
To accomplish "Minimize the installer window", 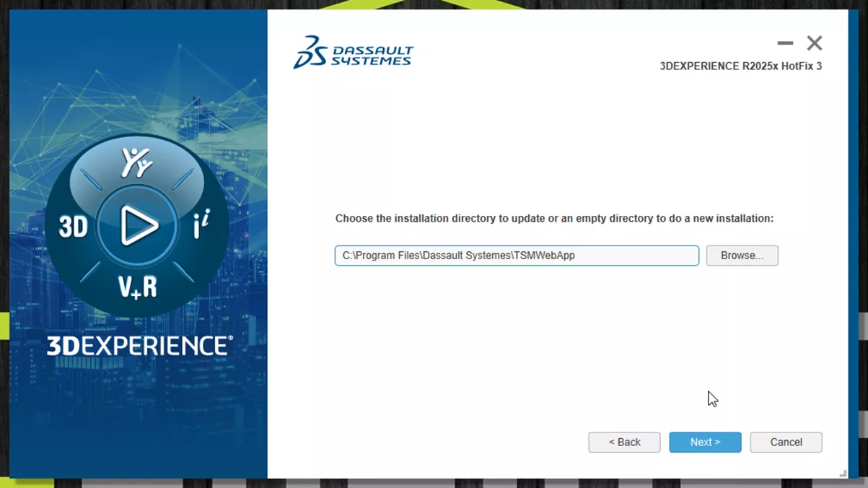I will click(x=785, y=43).
